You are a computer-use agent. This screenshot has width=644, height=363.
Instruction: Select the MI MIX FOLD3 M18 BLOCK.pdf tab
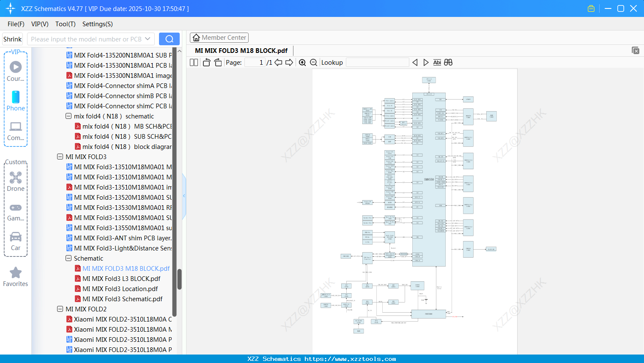pos(241,50)
